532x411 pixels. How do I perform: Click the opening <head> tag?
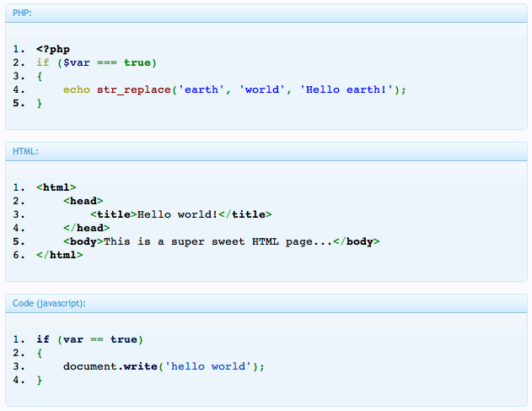click(x=83, y=201)
